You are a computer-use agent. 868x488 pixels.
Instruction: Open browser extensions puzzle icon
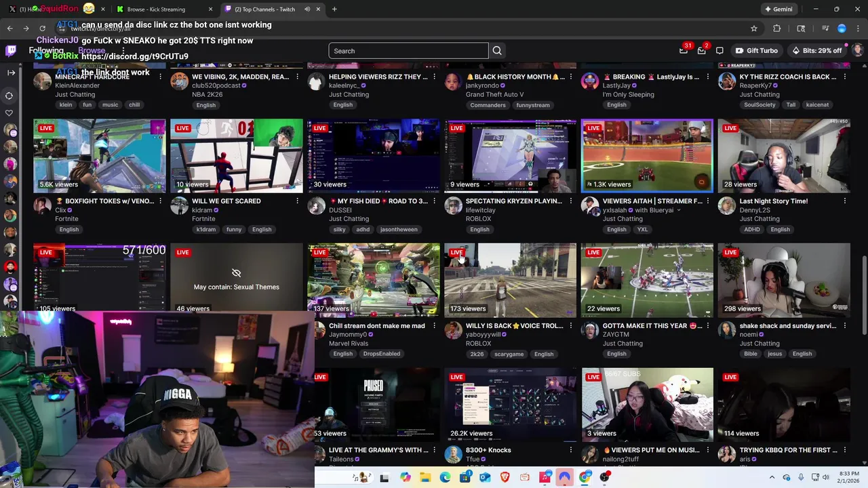pos(777,28)
